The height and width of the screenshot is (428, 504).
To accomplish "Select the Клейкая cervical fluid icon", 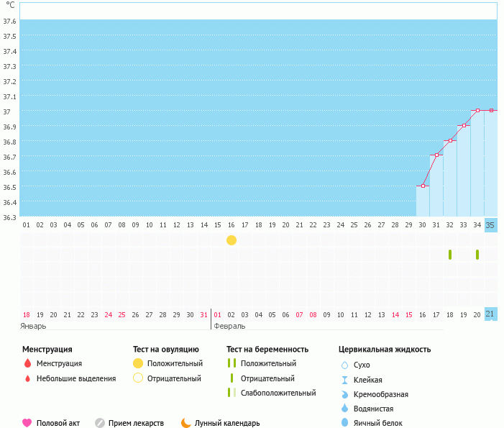I will (x=345, y=380).
